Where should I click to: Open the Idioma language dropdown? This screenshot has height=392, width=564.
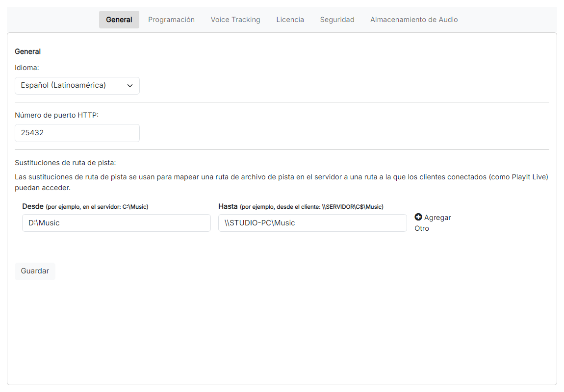77,86
